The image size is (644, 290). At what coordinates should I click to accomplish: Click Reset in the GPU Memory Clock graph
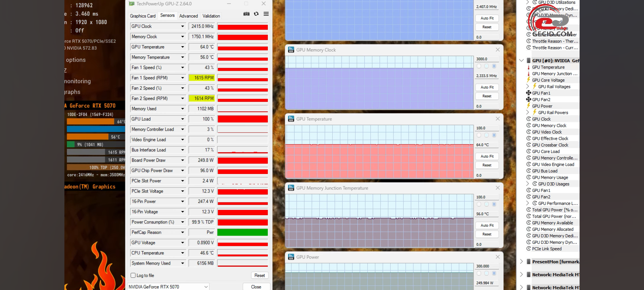click(x=487, y=96)
